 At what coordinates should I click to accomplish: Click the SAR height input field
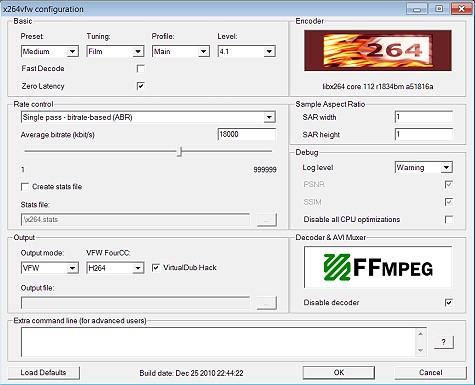click(424, 134)
